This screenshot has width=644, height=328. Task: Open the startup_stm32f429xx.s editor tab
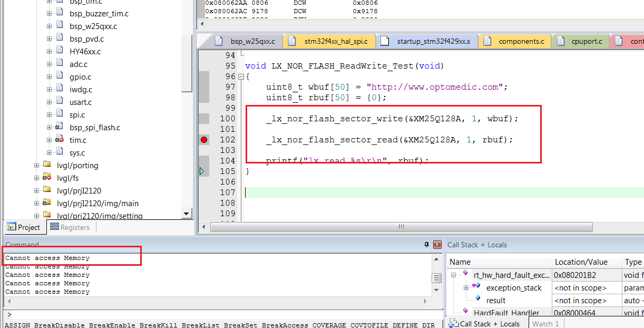pyautogui.click(x=427, y=41)
